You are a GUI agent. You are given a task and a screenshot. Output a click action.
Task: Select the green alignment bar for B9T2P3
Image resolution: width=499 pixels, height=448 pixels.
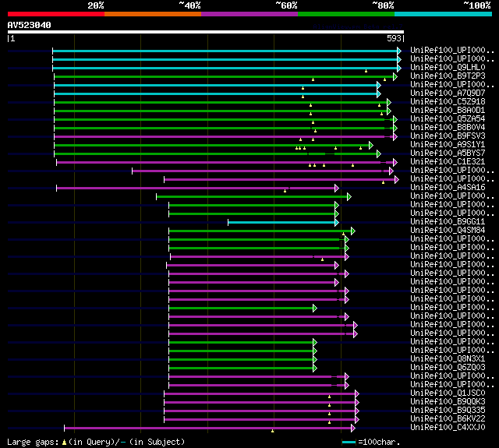click(x=224, y=76)
